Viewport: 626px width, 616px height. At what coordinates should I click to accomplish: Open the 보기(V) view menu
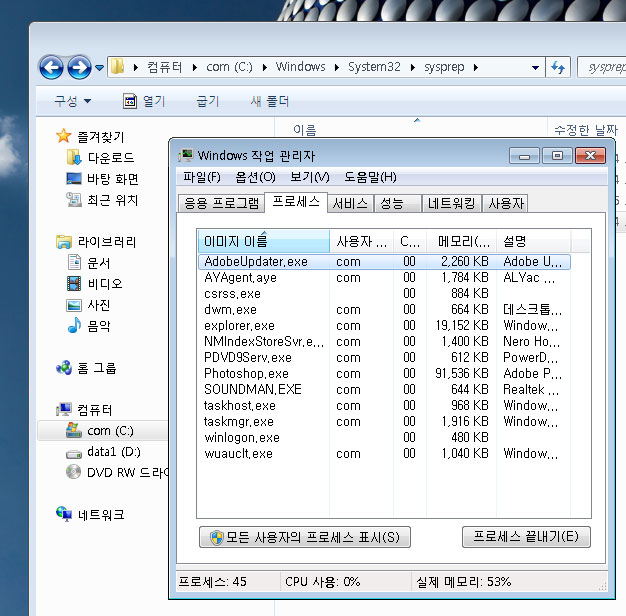(x=310, y=177)
